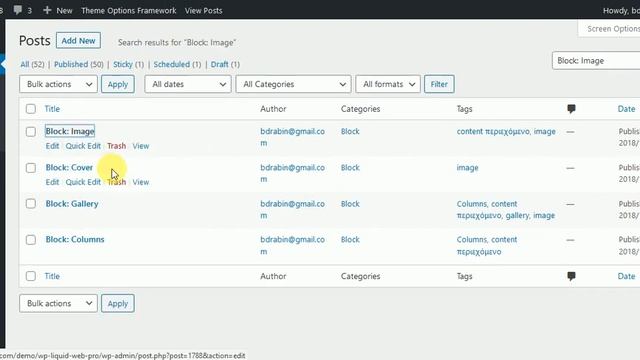Open the All formats dropdown
640x360 pixels.
click(x=388, y=84)
